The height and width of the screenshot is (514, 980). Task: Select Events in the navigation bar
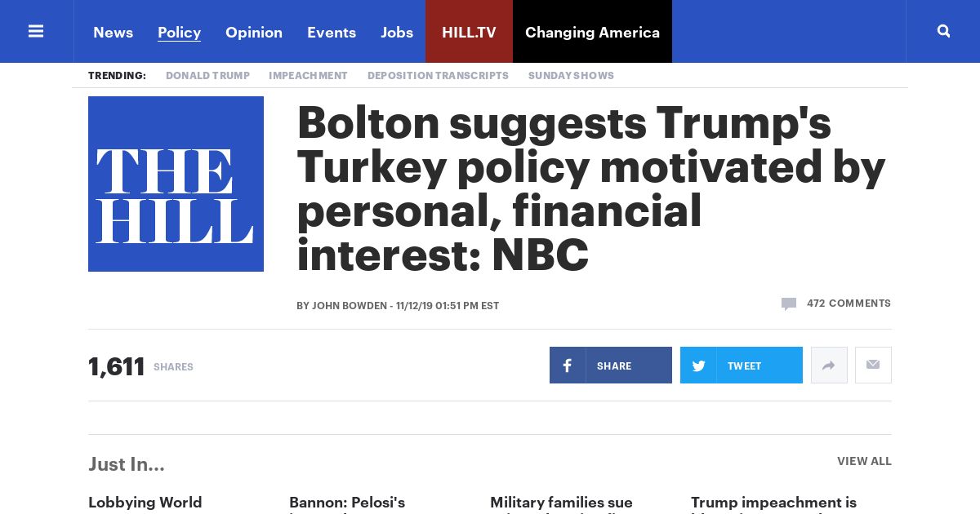pyautogui.click(x=332, y=32)
